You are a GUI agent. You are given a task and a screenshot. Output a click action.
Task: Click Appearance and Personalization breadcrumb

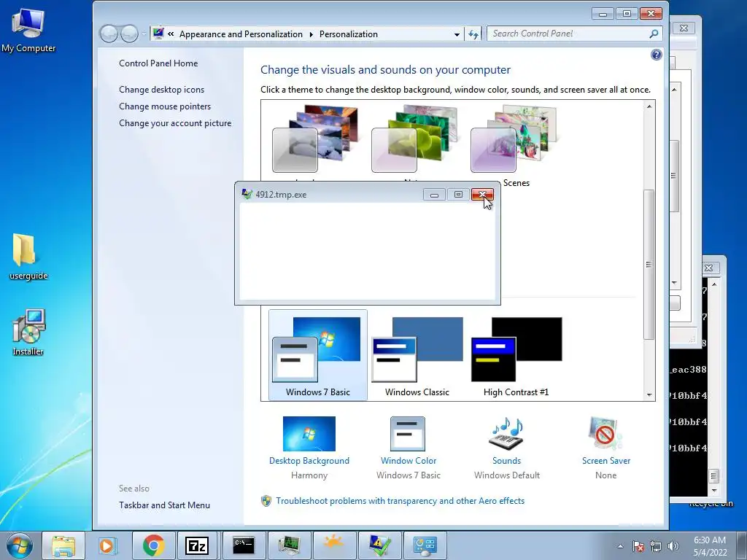pyautogui.click(x=241, y=34)
